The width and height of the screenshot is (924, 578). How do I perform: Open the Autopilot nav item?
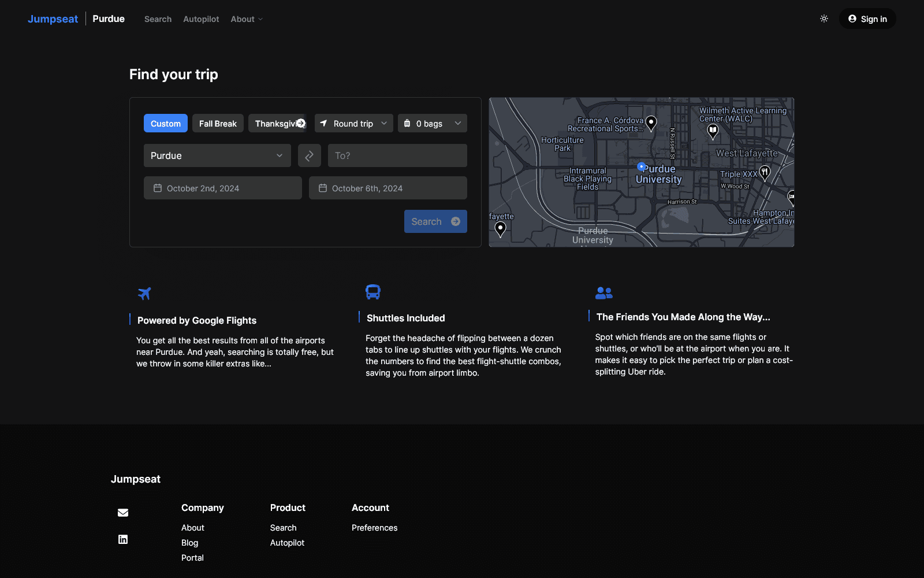tap(201, 19)
